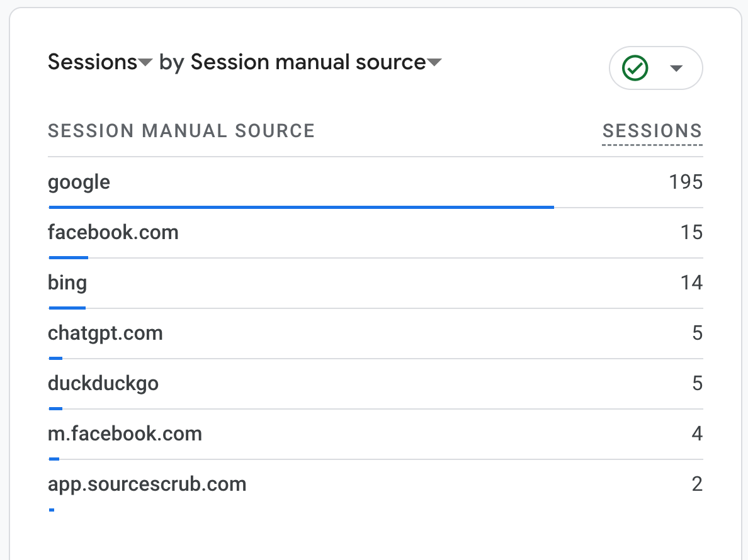Click the bing source label
Screen dimensions: 748x560
[x=67, y=283]
